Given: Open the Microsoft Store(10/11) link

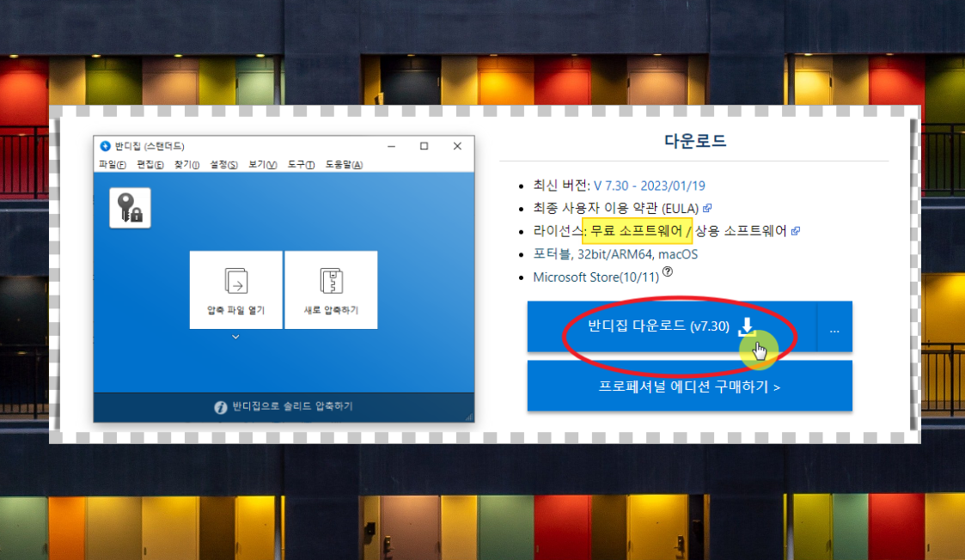Looking at the screenshot, I should [595, 277].
